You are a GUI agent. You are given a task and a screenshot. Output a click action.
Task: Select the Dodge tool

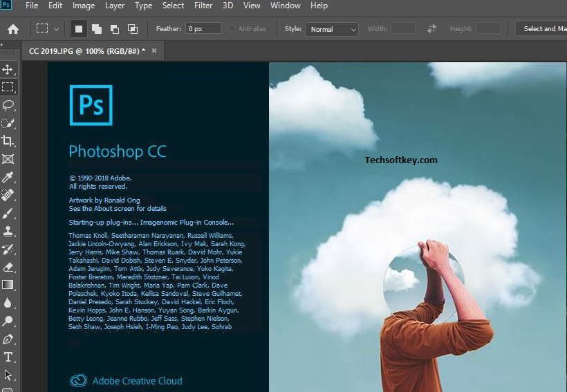click(x=8, y=321)
